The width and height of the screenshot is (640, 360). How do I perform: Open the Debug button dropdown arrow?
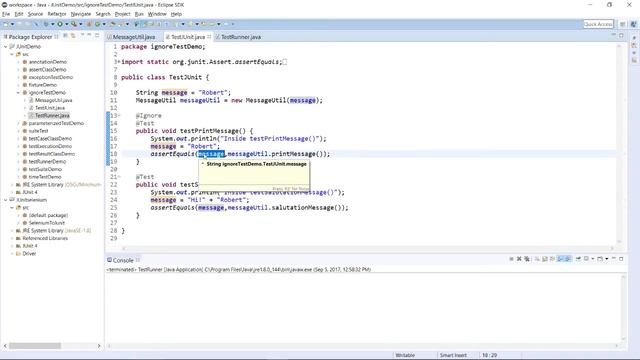pyautogui.click(x=53, y=24)
